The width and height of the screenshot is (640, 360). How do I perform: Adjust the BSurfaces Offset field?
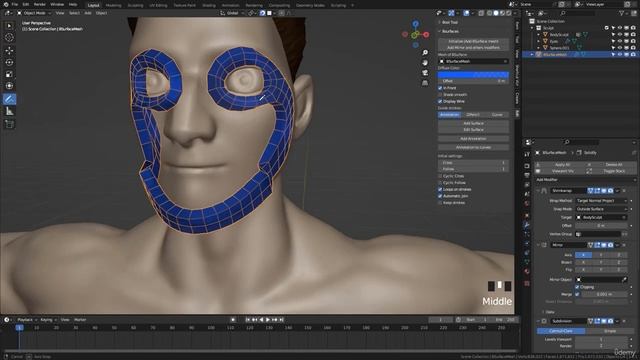click(473, 81)
